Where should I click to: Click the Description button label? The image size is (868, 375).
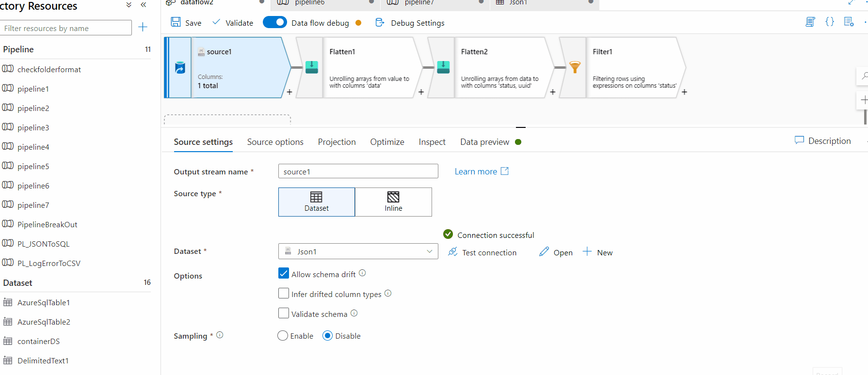click(830, 141)
